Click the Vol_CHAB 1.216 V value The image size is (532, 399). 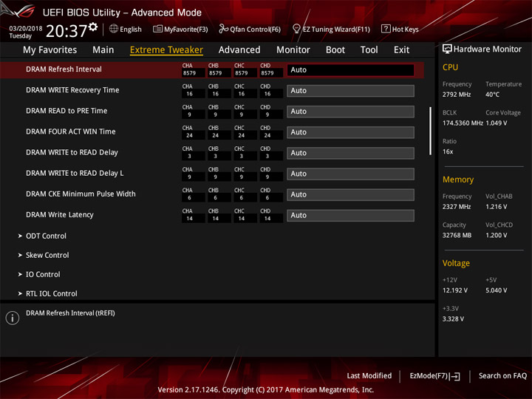tap(496, 207)
